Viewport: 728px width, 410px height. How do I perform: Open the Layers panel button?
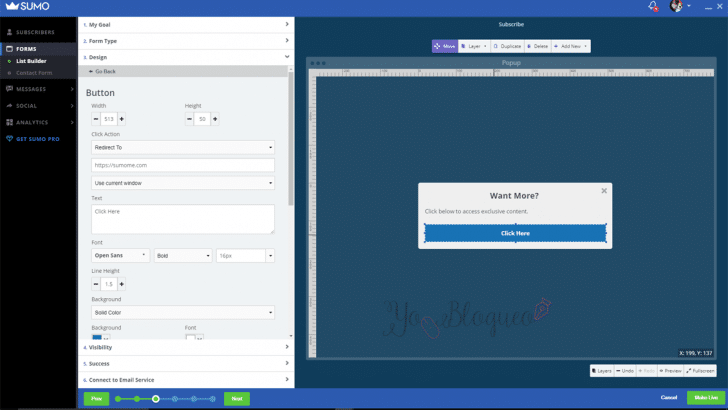[x=602, y=371]
